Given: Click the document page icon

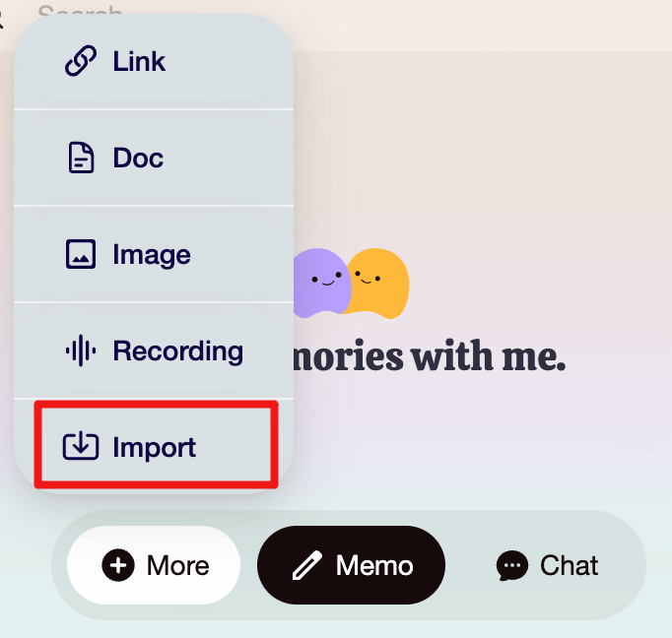Looking at the screenshot, I should pos(81,158).
